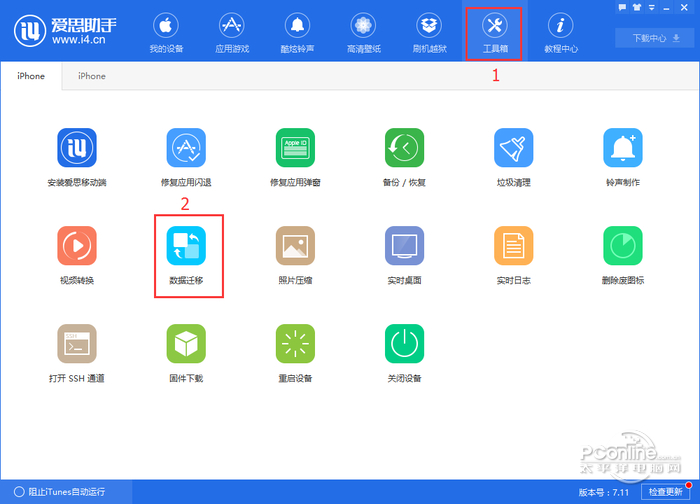Open the 教程中心 tutorial center
700x504 pixels.
pos(561,33)
